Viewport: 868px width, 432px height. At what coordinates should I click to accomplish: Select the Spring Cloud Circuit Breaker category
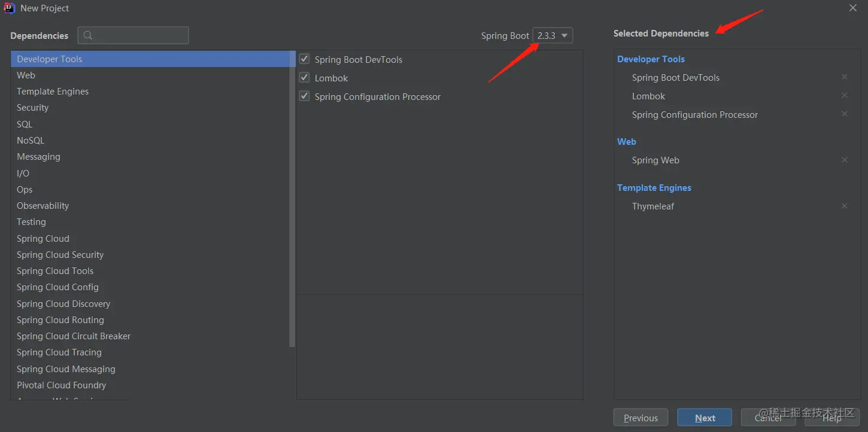(x=150, y=336)
